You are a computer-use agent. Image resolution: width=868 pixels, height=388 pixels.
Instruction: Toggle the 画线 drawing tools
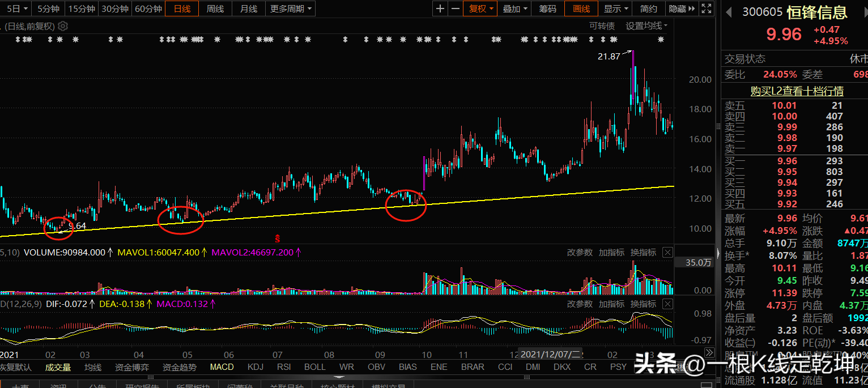[581, 8]
